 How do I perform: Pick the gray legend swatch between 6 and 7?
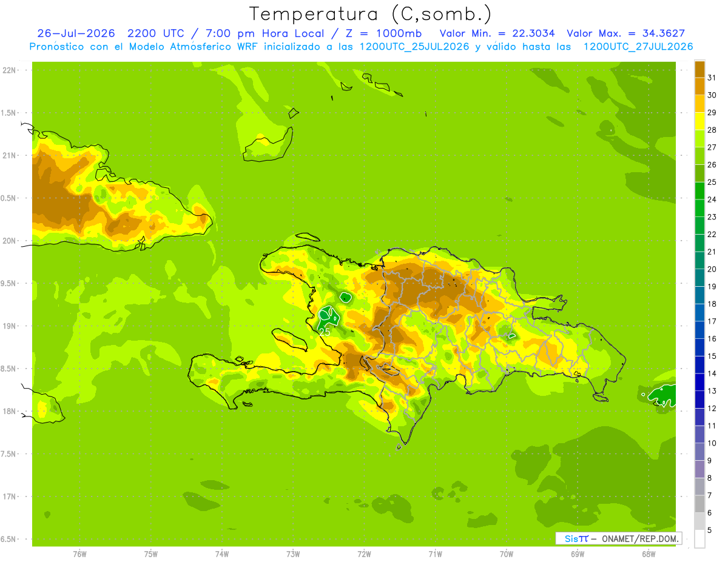(x=699, y=504)
